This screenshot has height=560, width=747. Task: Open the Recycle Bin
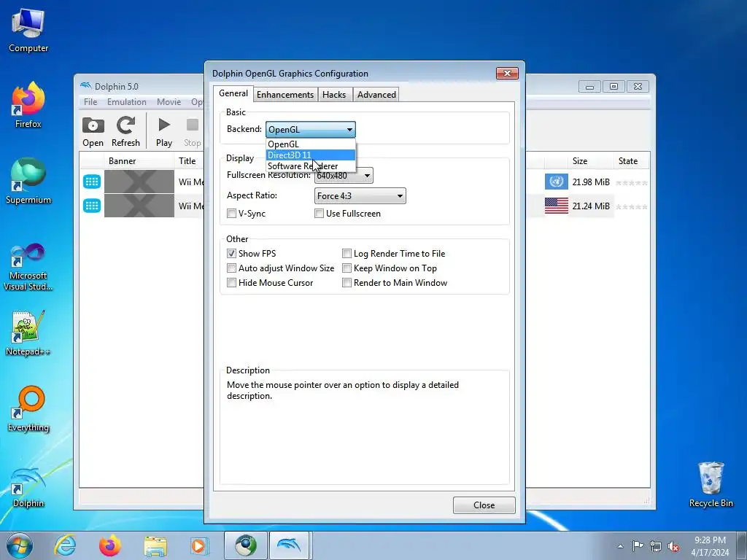(711, 485)
